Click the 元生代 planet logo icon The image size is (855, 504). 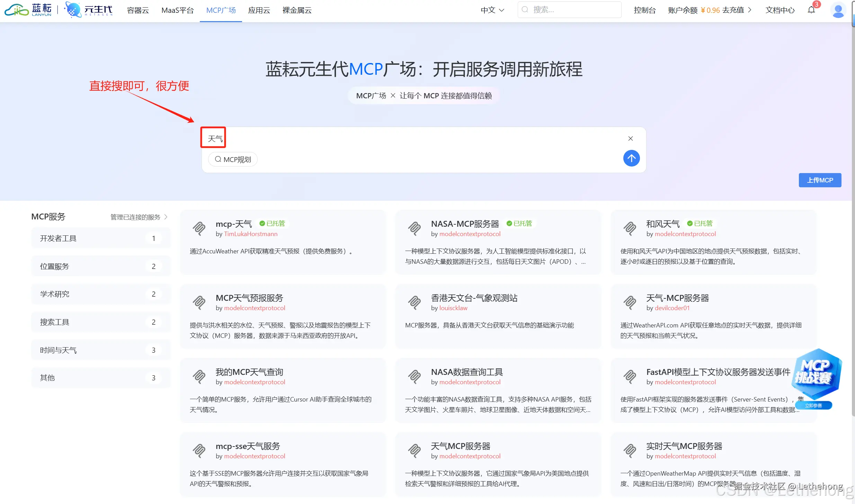72,10
